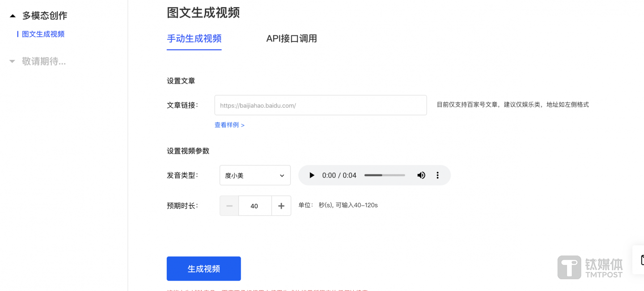This screenshot has height=291, width=644.
Task: Click the plus icon to increase 预期时长
Action: click(x=281, y=206)
